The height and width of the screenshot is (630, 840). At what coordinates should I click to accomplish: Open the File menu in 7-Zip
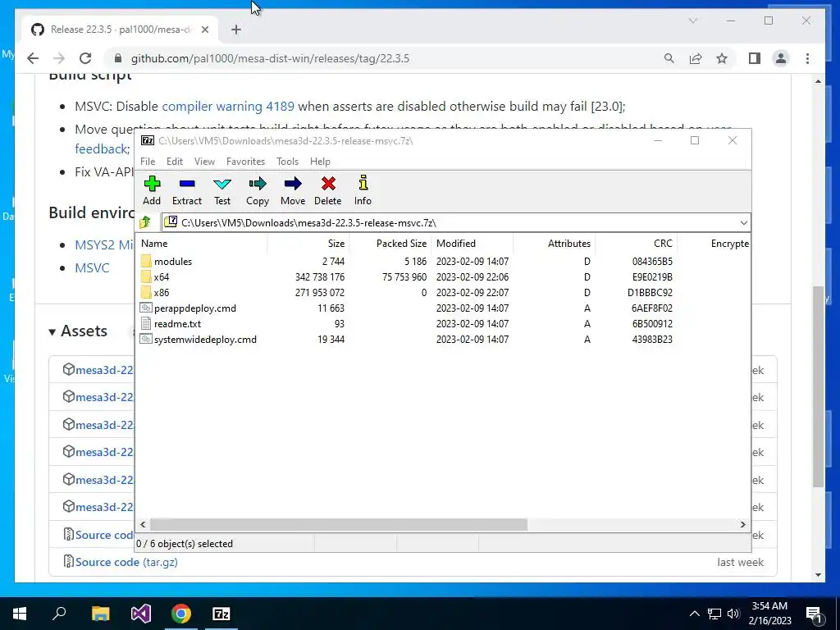(x=148, y=162)
